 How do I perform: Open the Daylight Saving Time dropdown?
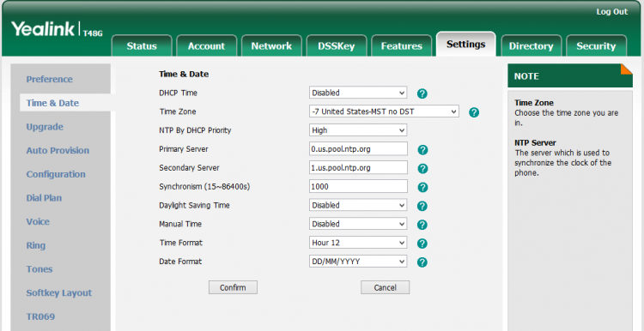358,205
